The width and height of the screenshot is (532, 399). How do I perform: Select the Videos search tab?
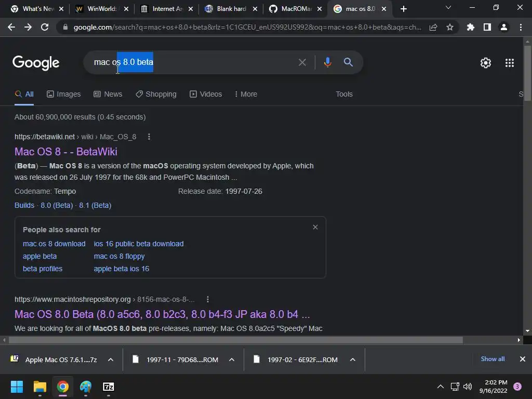tap(206, 95)
